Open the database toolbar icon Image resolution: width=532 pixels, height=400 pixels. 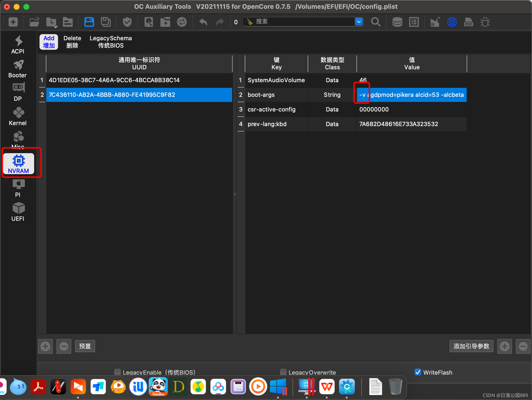coord(397,22)
